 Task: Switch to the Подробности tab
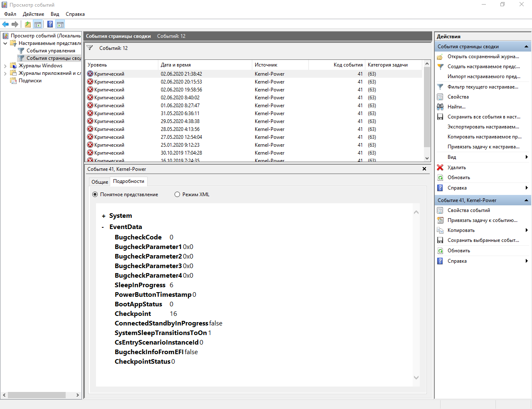[129, 181]
